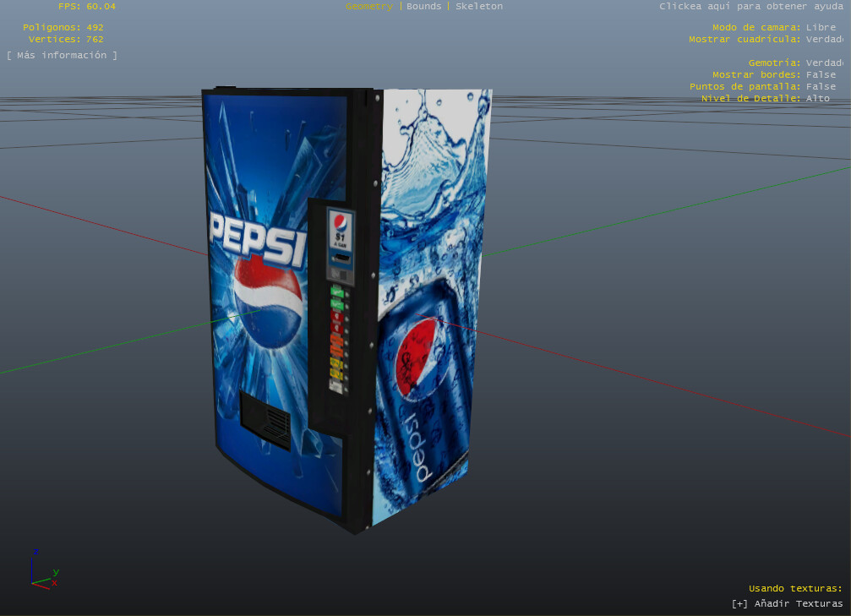Expand the Más información section
This screenshot has height=616, width=851.
(62, 56)
